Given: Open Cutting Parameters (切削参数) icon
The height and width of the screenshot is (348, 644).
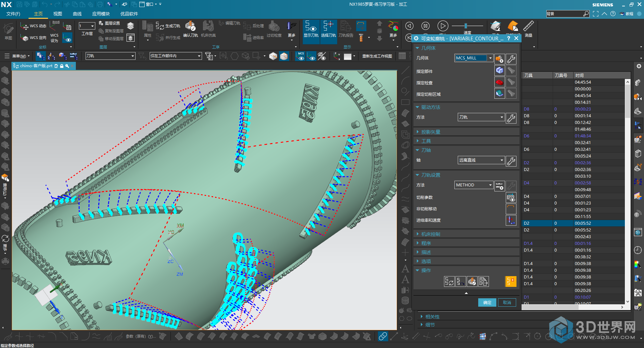Looking at the screenshot, I should [511, 198].
